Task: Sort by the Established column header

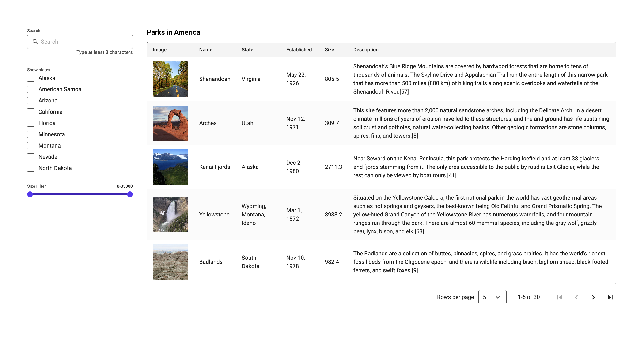Action: tap(299, 50)
